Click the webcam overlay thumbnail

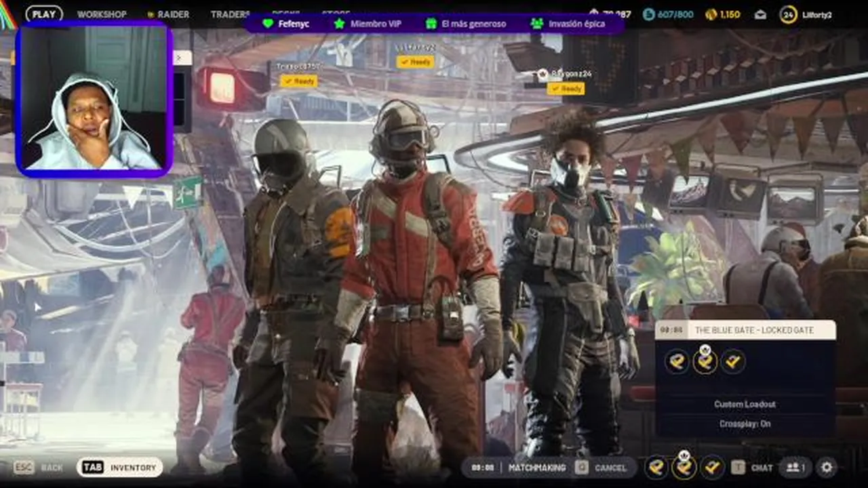pos(94,99)
